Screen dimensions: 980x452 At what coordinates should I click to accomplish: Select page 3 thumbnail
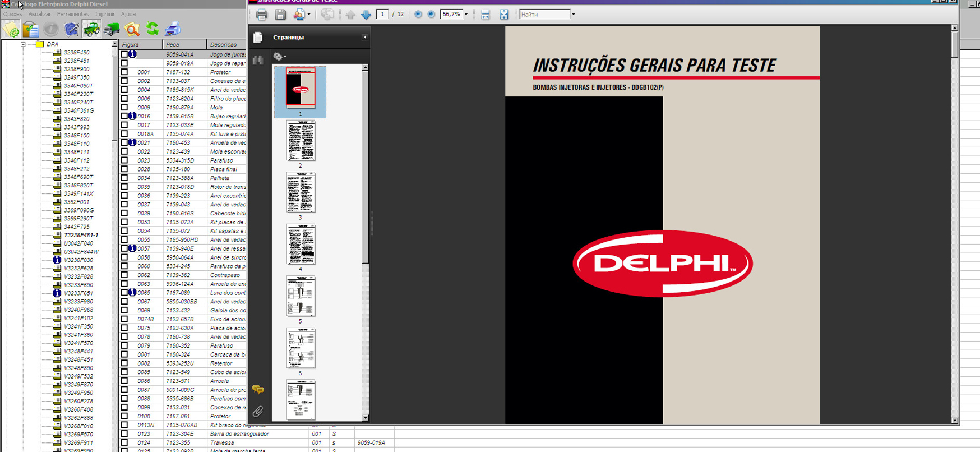coord(301,193)
